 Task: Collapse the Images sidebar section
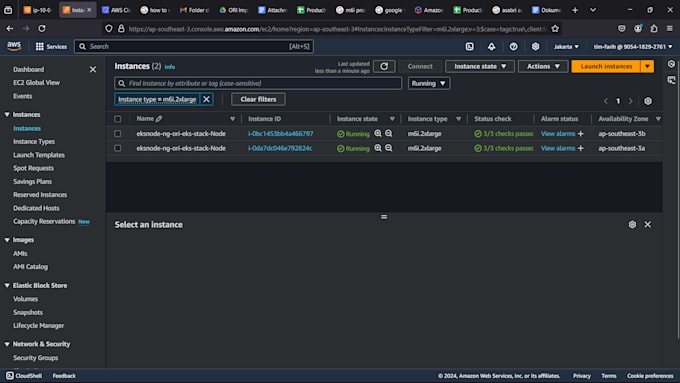click(x=7, y=240)
